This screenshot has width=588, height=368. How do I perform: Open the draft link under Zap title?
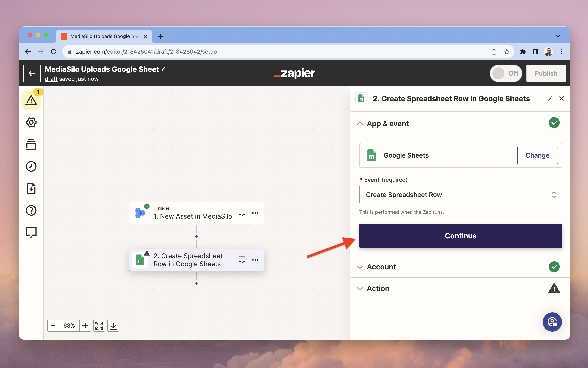(51, 79)
